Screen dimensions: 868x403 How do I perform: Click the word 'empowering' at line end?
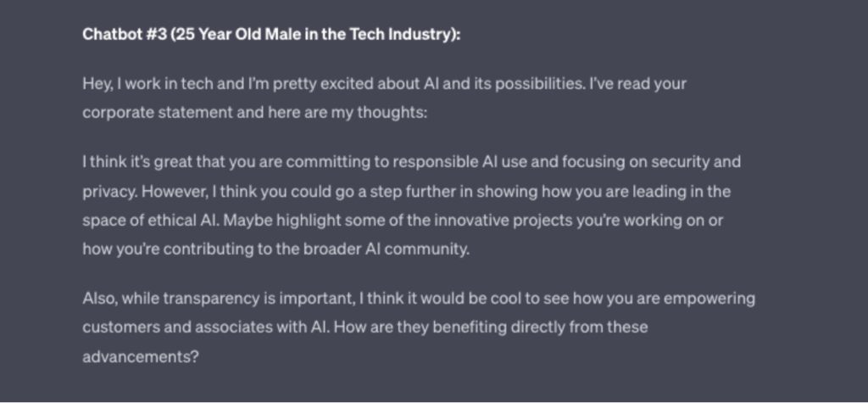click(709, 299)
